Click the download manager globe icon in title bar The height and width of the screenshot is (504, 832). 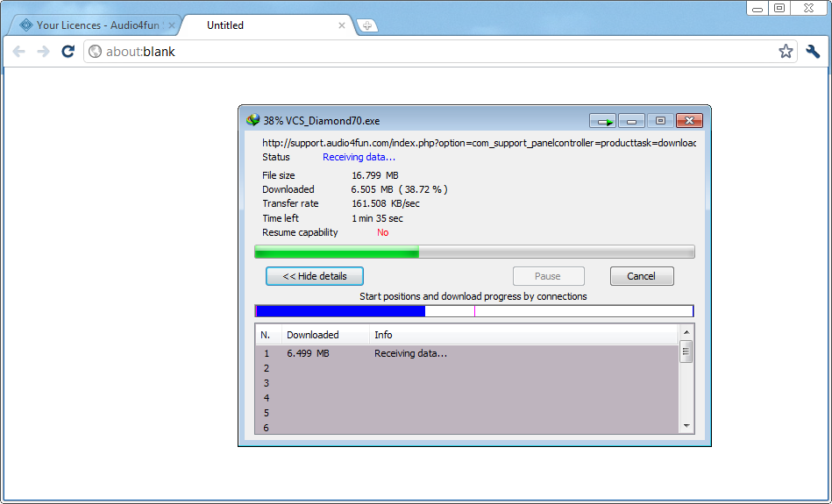(x=253, y=120)
